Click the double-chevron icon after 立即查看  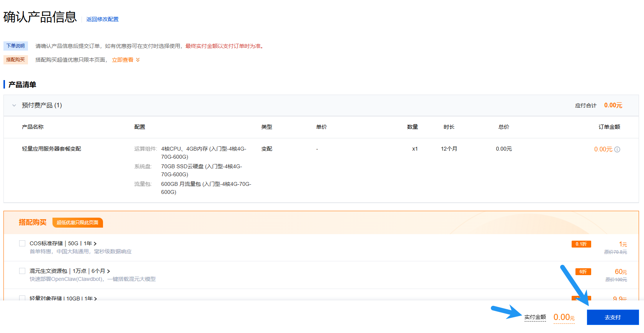(138, 60)
